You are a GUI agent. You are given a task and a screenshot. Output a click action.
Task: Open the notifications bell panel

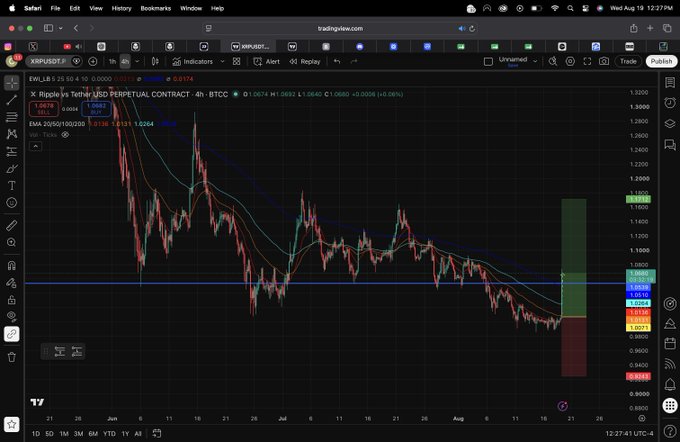670,384
